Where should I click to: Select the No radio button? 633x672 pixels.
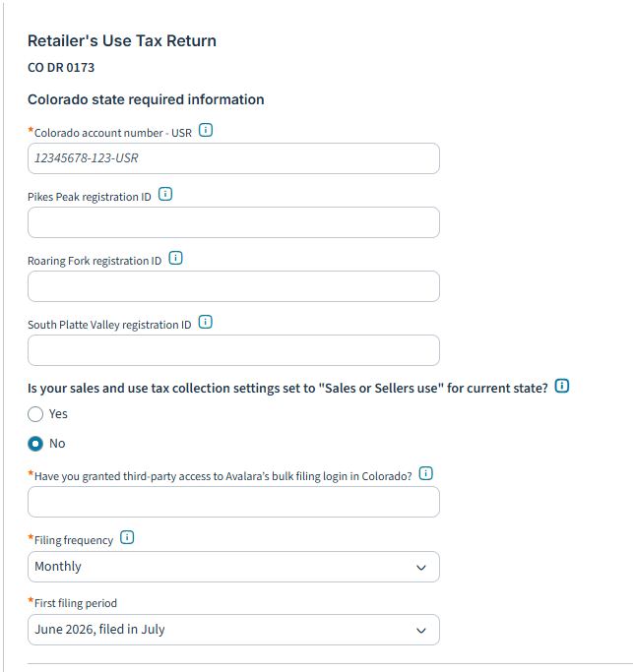coord(35,444)
